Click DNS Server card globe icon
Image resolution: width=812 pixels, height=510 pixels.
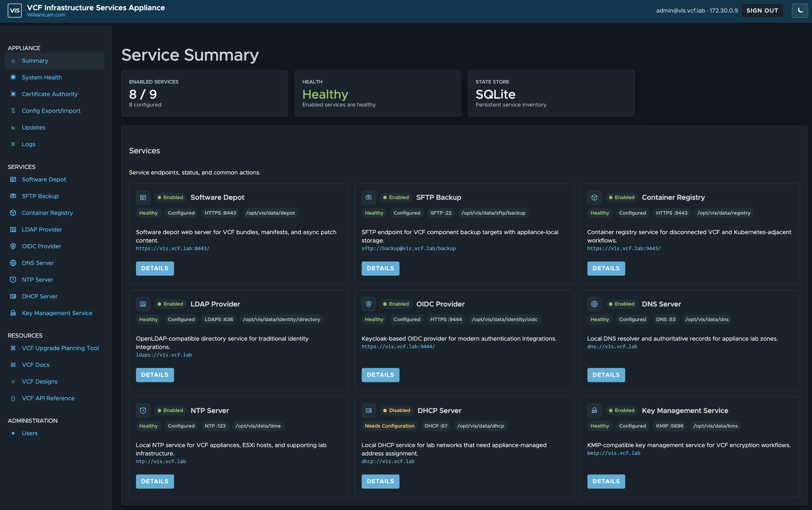594,304
